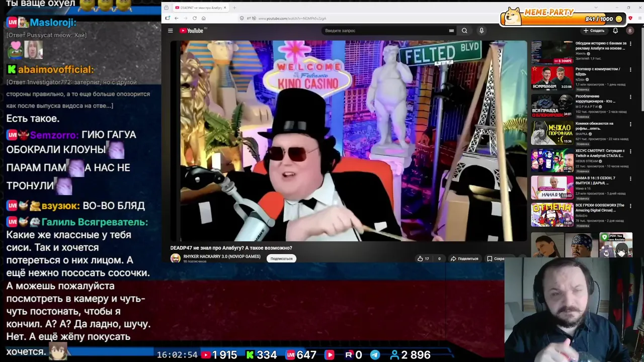Open a new browser tab with plus

click(x=234, y=8)
